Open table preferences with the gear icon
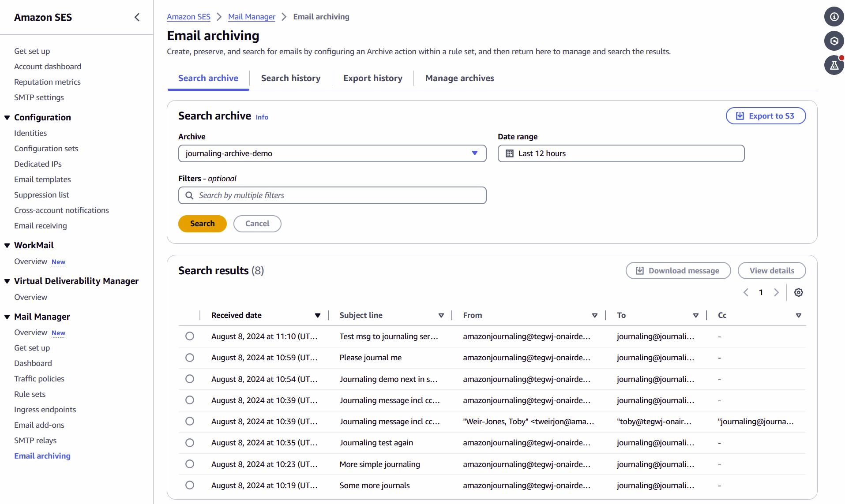This screenshot has height=504, width=845. 798,292
